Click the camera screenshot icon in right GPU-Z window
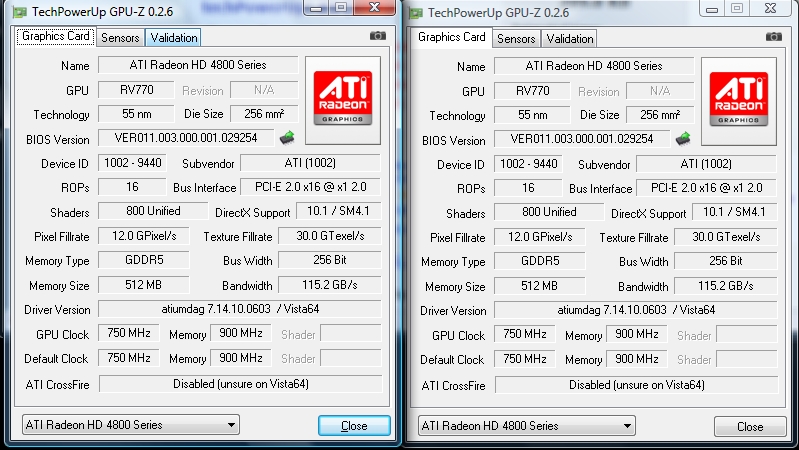 774,36
